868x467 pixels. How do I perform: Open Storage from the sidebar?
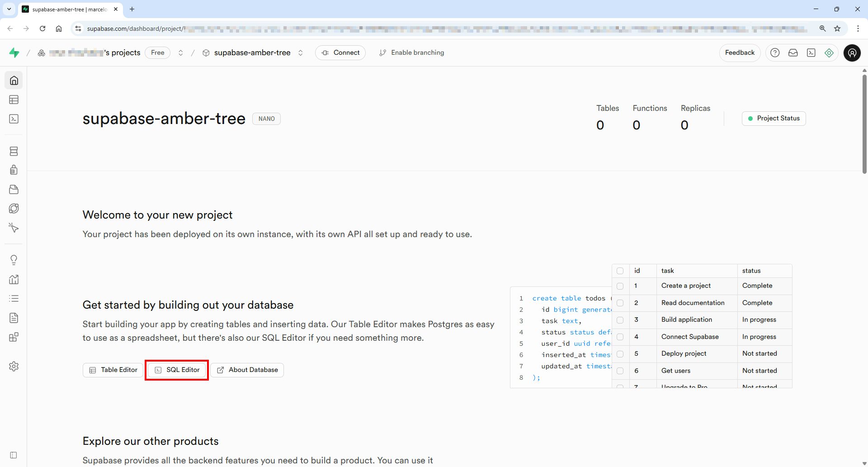tap(14, 189)
